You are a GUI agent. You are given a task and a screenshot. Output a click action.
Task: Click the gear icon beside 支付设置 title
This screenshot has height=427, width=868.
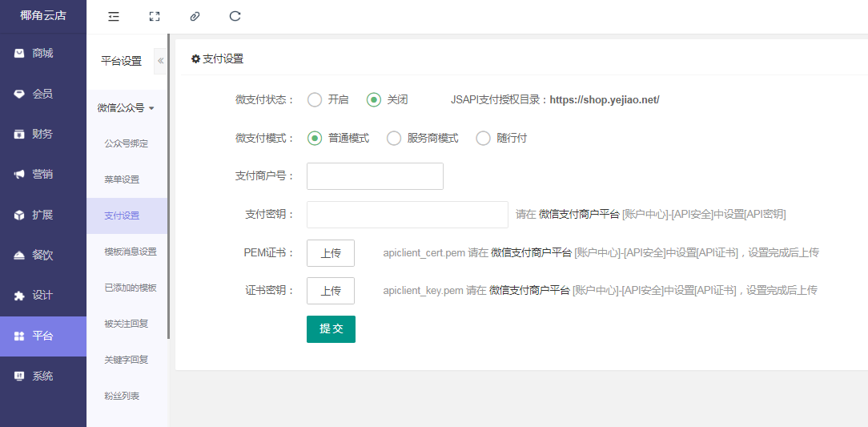(195, 58)
